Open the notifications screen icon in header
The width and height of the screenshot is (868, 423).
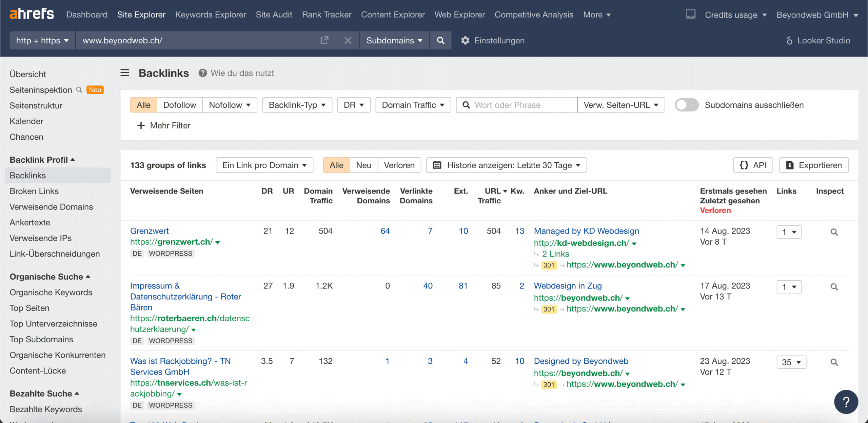pyautogui.click(x=691, y=14)
